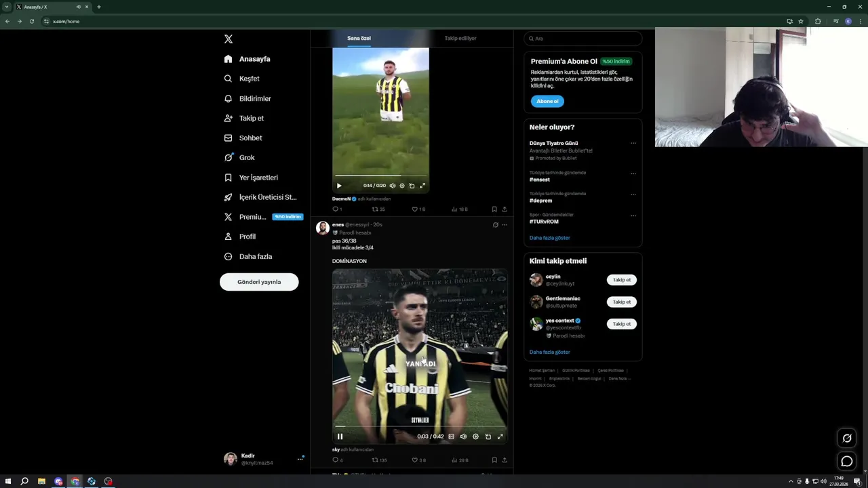The image size is (868, 488).
Task: Open Takip et in the sidebar
Action: tap(244, 118)
